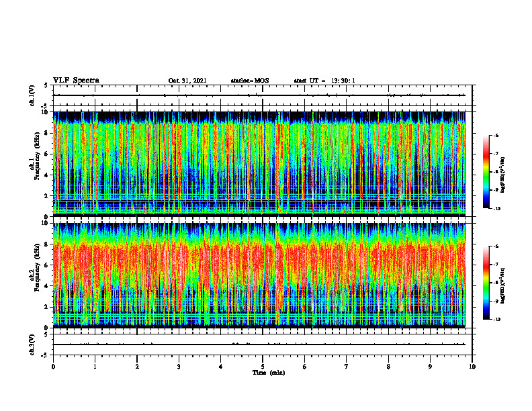Viewport: 532px width, 411px height.
Task: Click the "station=MOS" header label
Action: point(250,81)
